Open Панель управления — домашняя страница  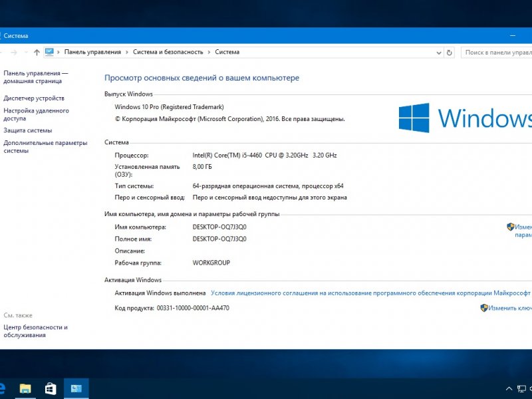(x=36, y=77)
